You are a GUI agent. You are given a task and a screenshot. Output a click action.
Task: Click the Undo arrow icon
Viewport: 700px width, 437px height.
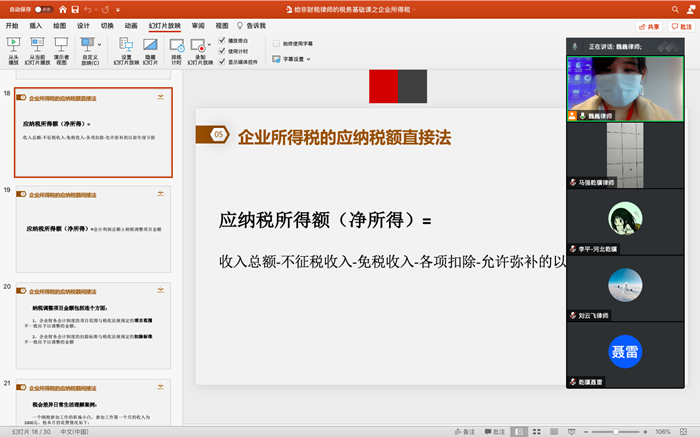pyautogui.click(x=88, y=9)
